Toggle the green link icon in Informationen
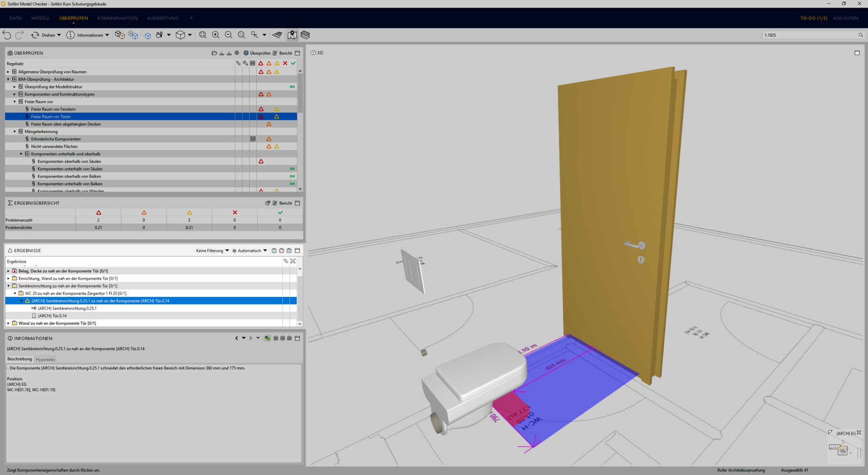Viewport: 868px width, 475px height. 268,339
